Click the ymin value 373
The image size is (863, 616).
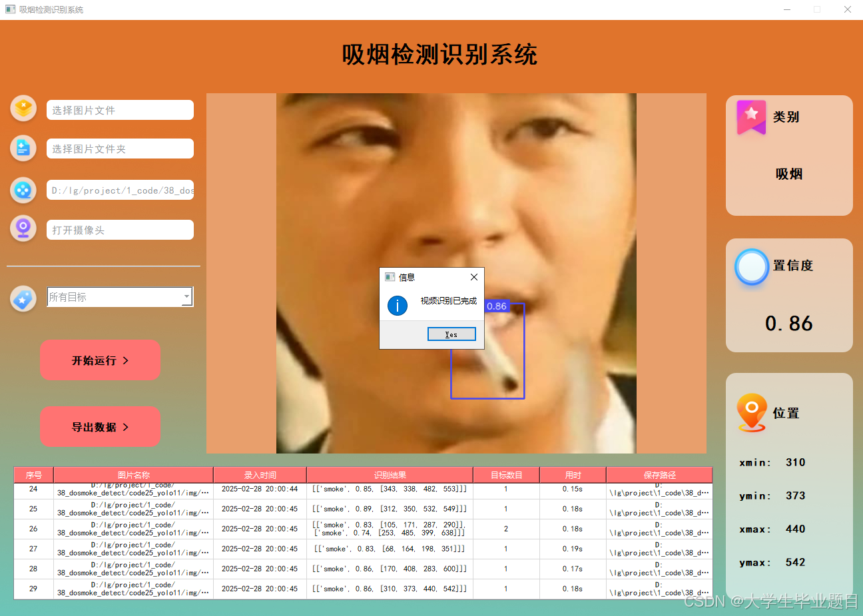795,495
